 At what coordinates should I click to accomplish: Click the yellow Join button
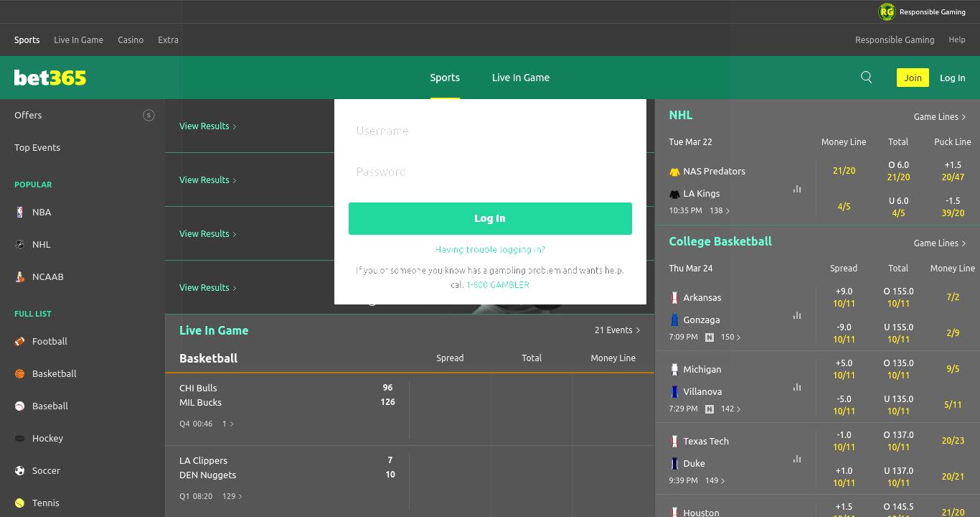(x=913, y=78)
